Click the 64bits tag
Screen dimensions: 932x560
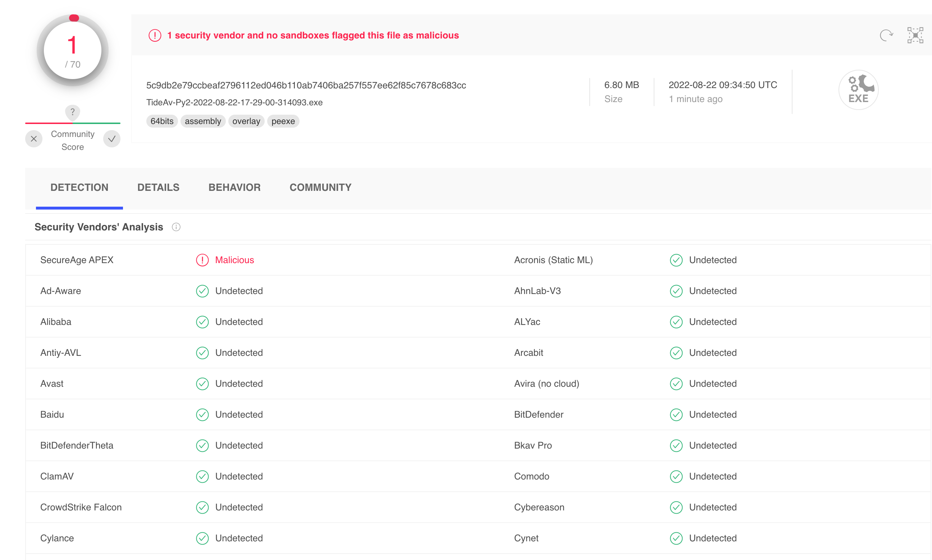pos(161,121)
